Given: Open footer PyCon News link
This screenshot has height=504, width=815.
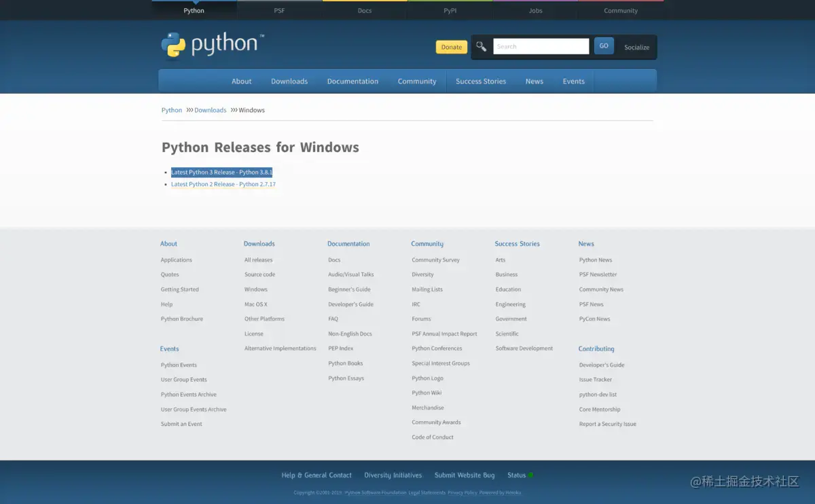Looking at the screenshot, I should click(x=595, y=319).
